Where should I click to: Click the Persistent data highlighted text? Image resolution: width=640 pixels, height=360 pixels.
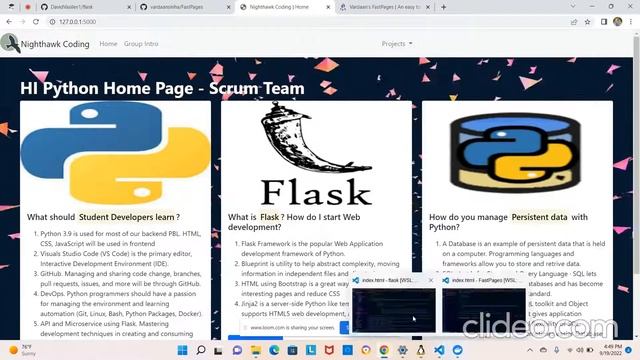click(x=539, y=217)
